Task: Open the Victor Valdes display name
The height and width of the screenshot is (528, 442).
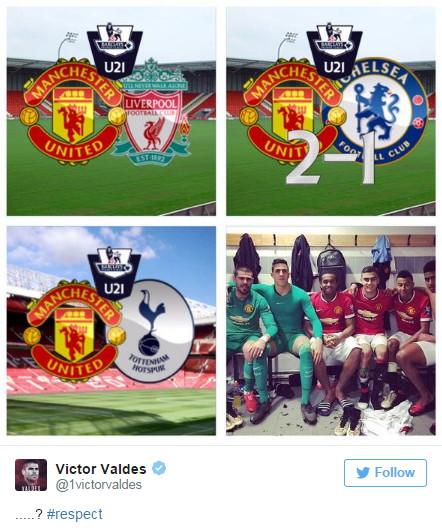Action: click(x=101, y=469)
